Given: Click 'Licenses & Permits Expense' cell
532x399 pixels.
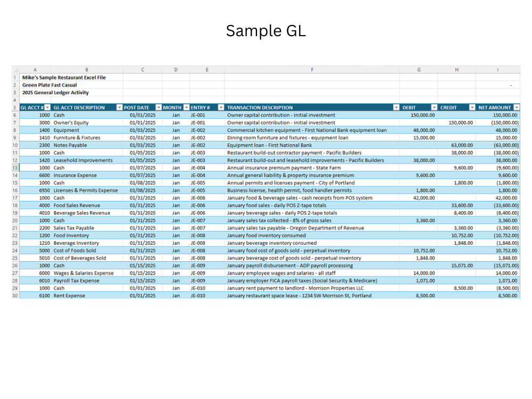Looking at the screenshot, I should coord(87,190).
